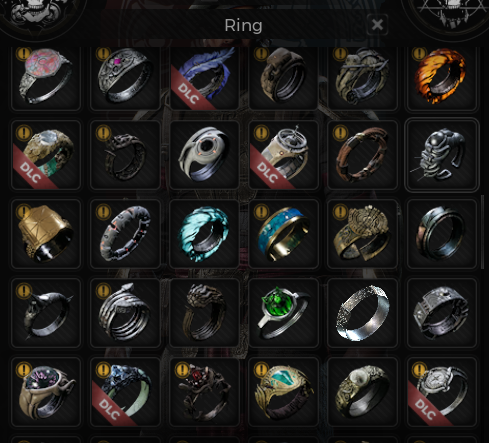489x443 pixels.
Task: Select the pink opal stone ring
Action: (x=46, y=79)
